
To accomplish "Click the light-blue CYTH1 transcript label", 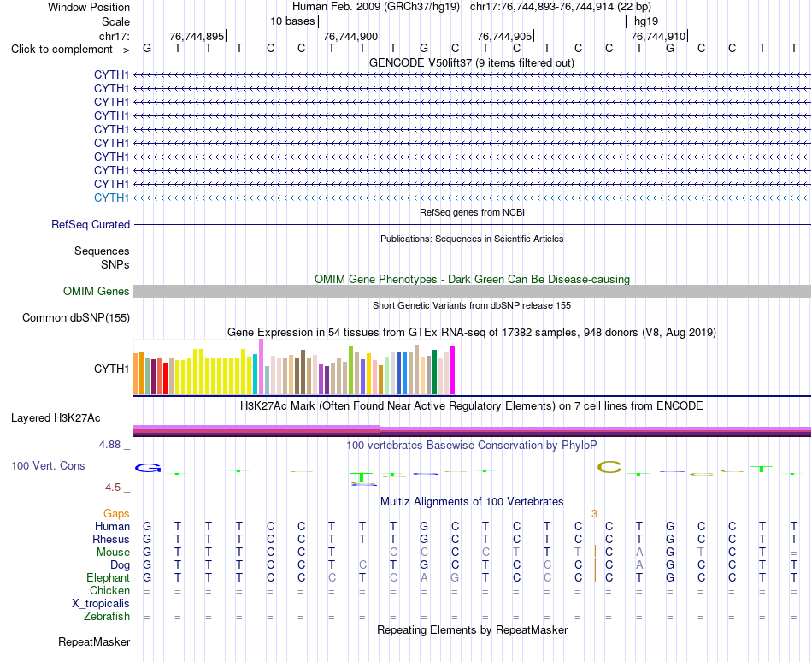I will [111, 198].
